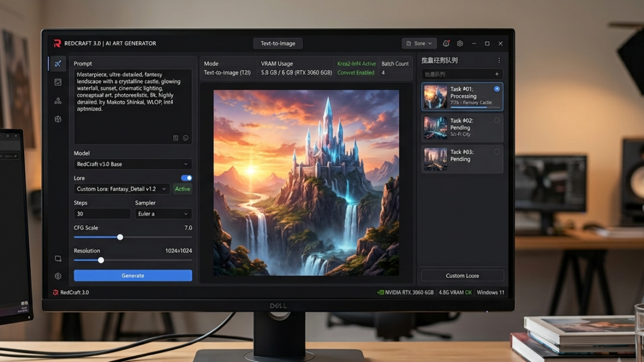
Task: Click RedCraft 3.0 label in status bar
Action: [x=75, y=292]
